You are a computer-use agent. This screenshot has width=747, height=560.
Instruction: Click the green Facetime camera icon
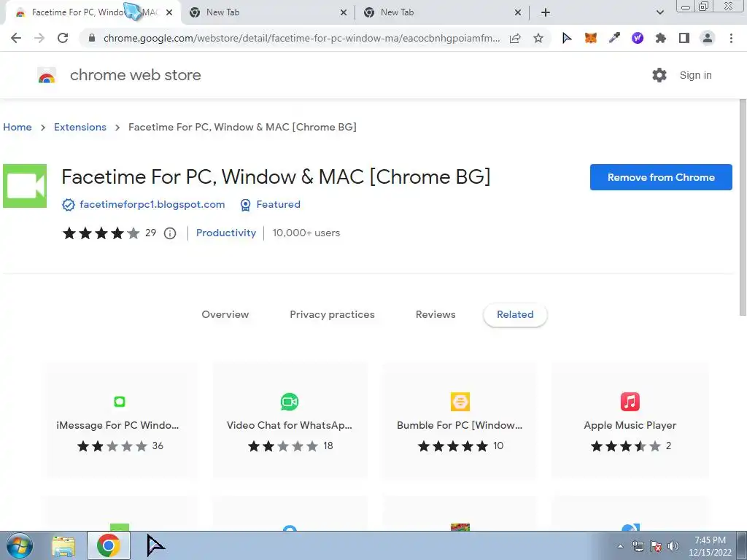click(25, 186)
